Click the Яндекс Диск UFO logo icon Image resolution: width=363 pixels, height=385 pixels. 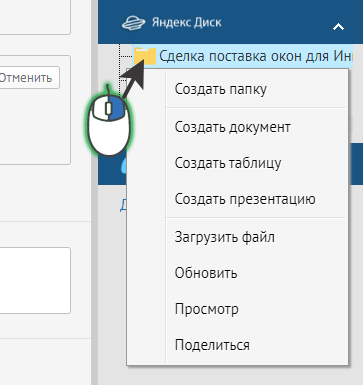click(133, 23)
